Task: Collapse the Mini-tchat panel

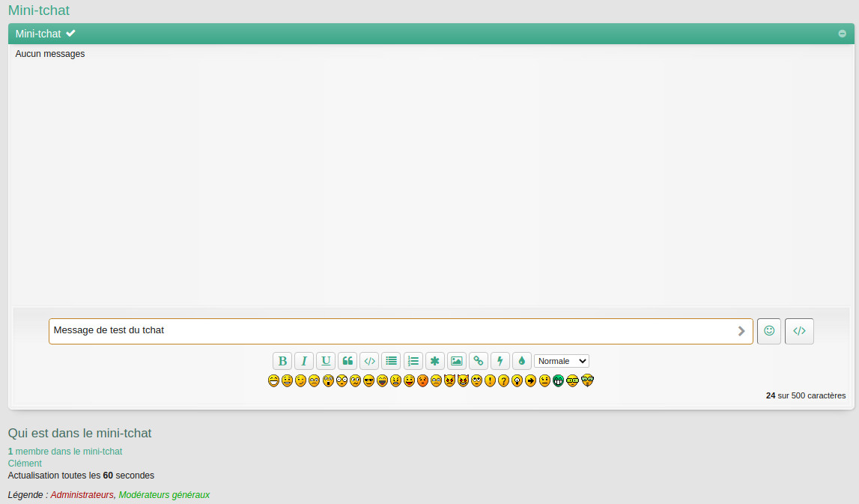Action: click(842, 34)
